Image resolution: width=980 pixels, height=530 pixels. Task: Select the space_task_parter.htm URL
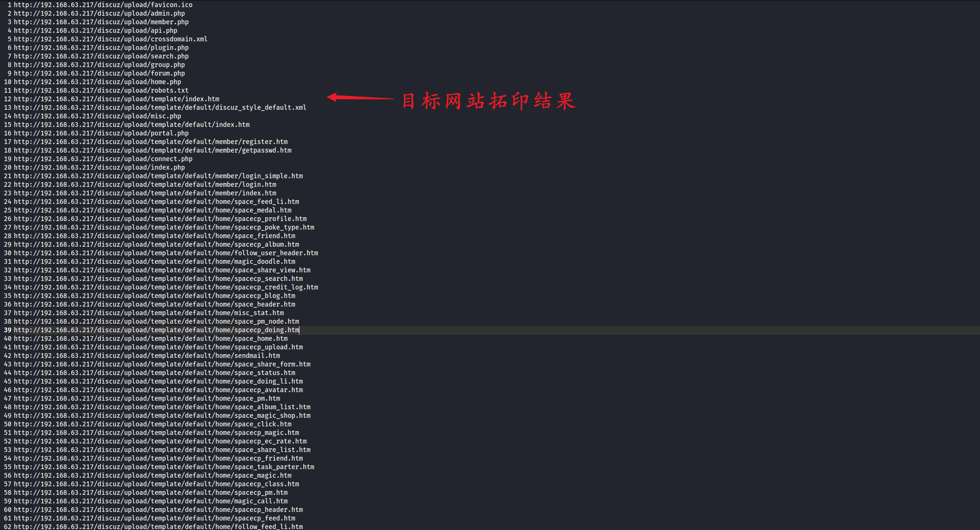click(164, 467)
